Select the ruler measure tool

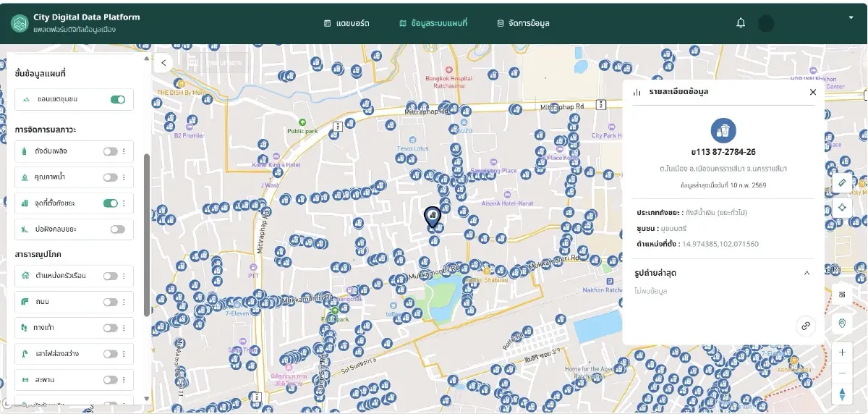point(842,183)
